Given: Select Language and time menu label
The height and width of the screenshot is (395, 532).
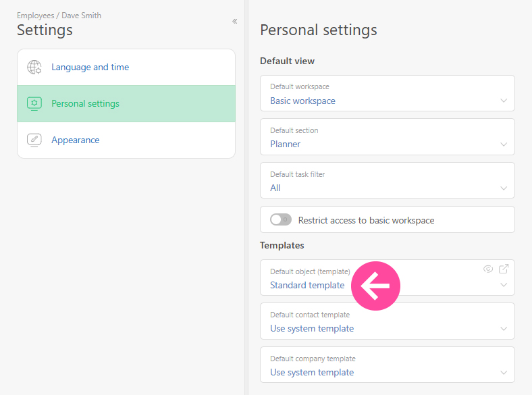Looking at the screenshot, I should point(90,68).
